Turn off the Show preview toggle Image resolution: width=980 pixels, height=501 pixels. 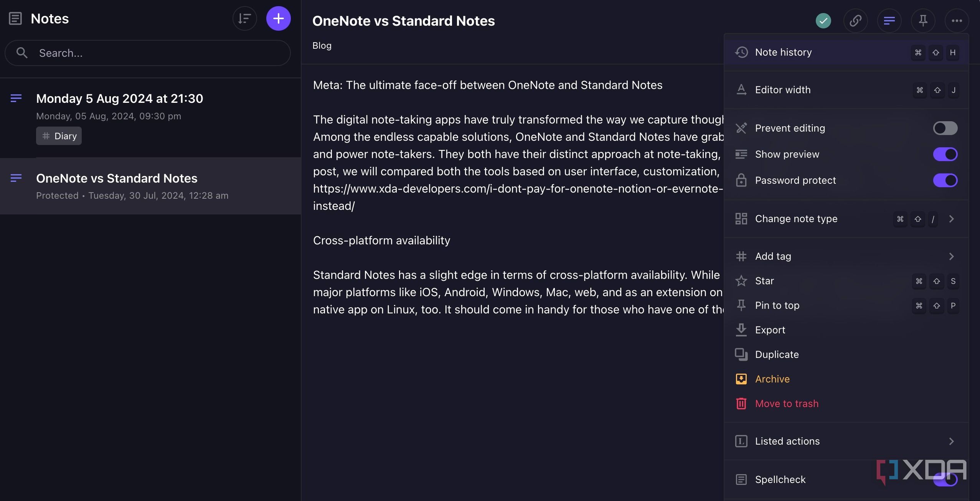pyautogui.click(x=945, y=154)
